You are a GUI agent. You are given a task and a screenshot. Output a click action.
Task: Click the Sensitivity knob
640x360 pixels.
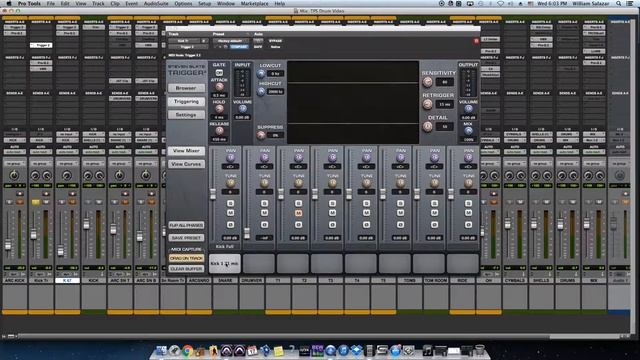point(427,82)
